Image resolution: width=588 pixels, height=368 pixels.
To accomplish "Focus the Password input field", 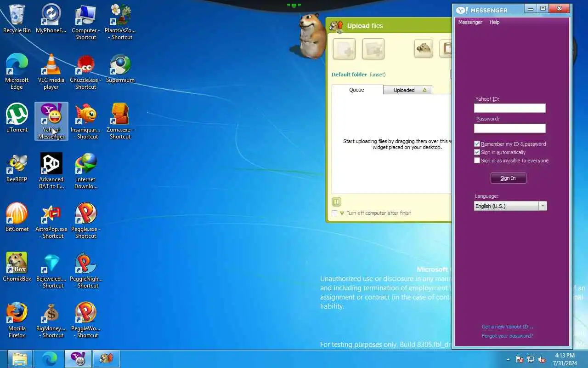I will (x=510, y=128).
